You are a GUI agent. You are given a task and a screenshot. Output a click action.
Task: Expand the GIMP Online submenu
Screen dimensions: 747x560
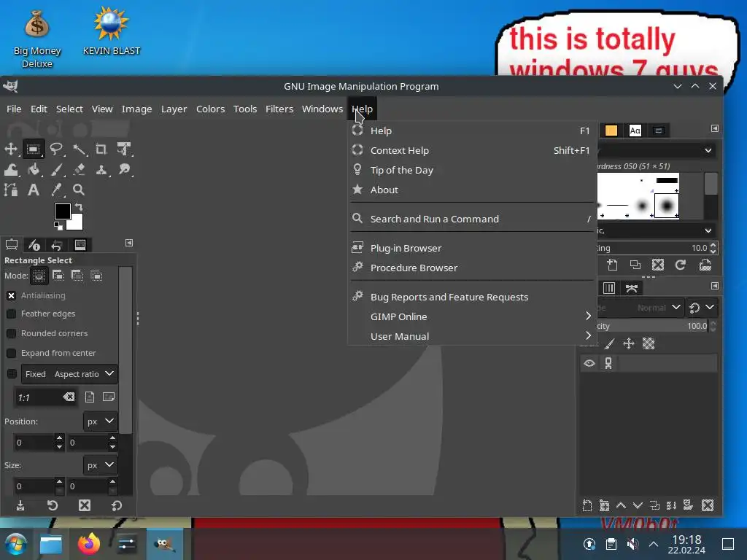tap(472, 316)
